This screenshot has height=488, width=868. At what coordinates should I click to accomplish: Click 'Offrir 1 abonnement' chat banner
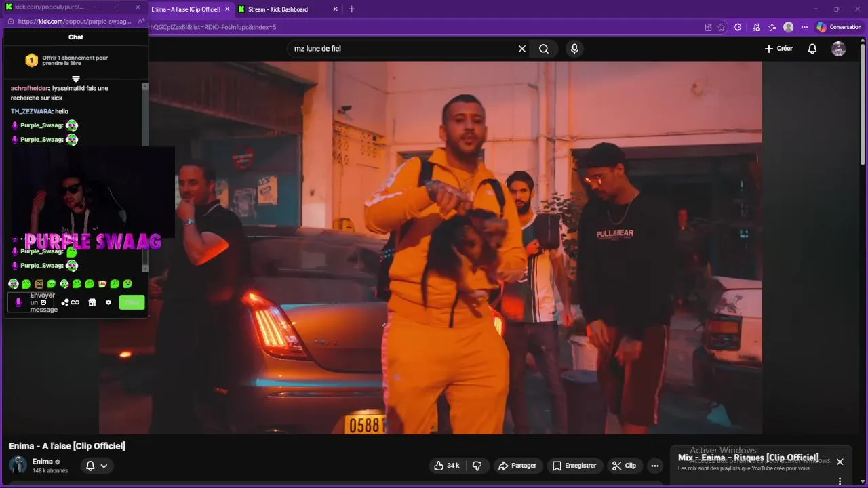click(75, 60)
